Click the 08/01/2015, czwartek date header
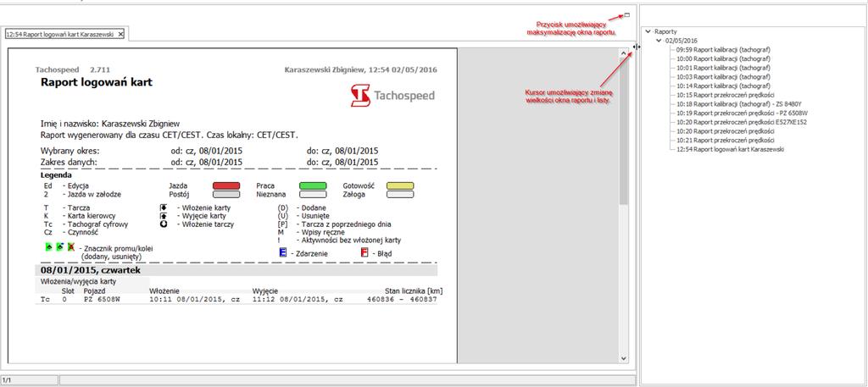This screenshot has height=387, width=868. (88, 270)
